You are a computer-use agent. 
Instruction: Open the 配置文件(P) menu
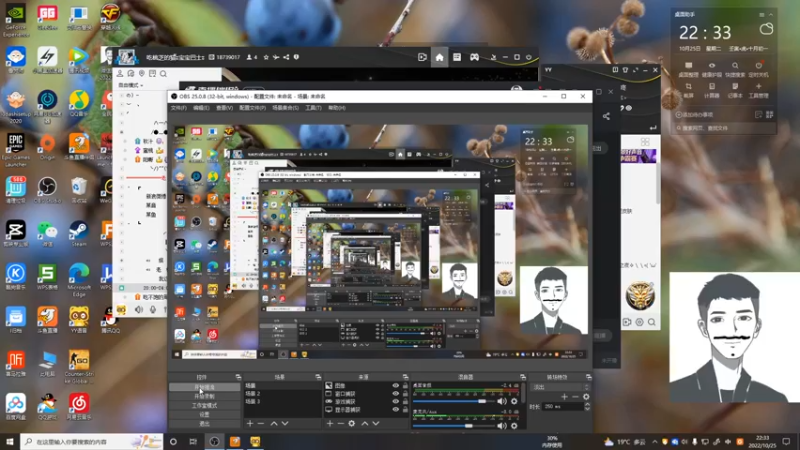coord(252,108)
